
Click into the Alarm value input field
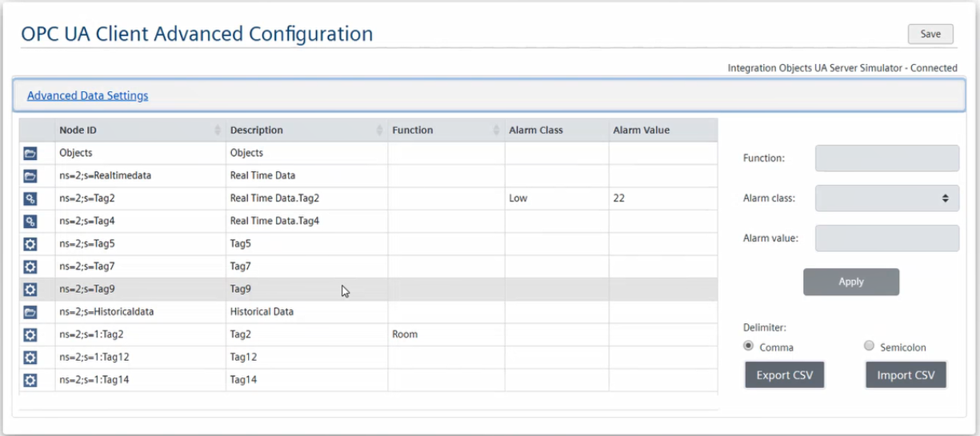[x=886, y=238]
